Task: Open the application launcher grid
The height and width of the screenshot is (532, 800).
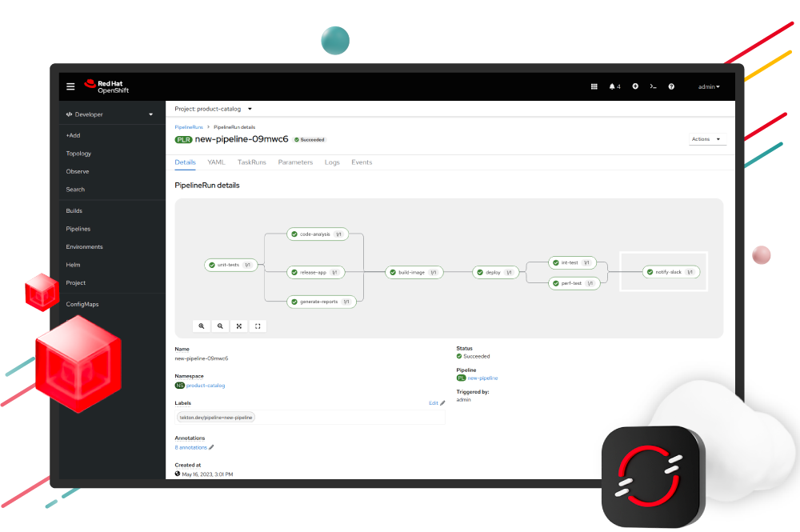Action: pos(594,86)
